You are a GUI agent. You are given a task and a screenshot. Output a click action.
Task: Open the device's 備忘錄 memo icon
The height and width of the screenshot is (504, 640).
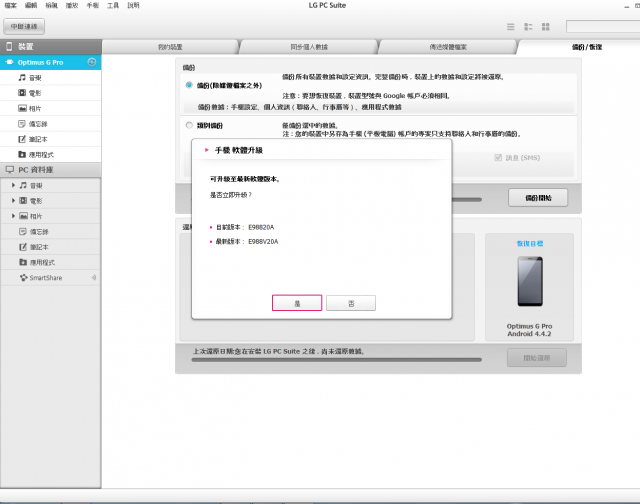click(x=22, y=124)
